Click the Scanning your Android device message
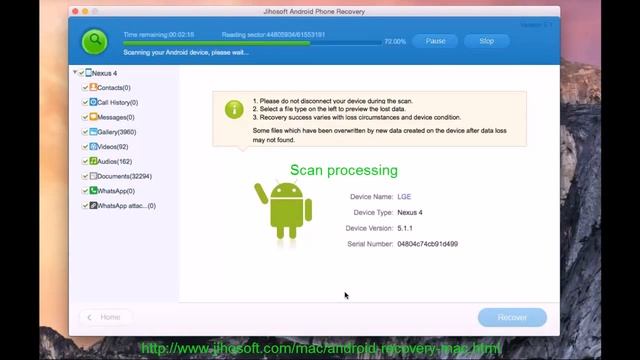This screenshot has height=360, width=640. coord(186,52)
